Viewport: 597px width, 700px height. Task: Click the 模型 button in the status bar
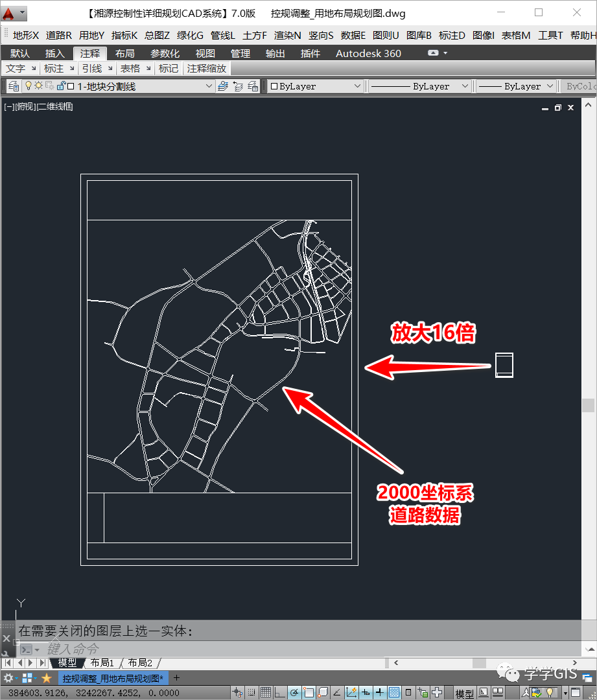(463, 692)
